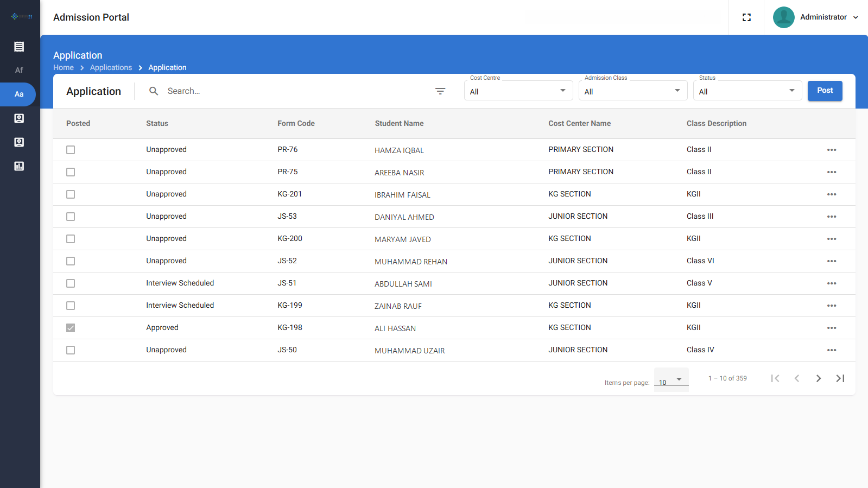The width and height of the screenshot is (868, 488).
Task: Open row actions for MUHAMMAD UZAIR
Action: (832, 350)
